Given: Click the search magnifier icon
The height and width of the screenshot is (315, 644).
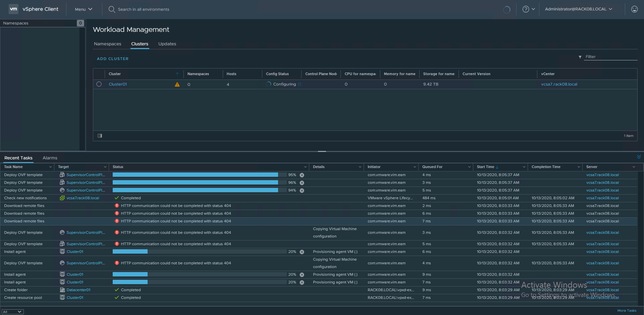Looking at the screenshot, I should click(x=112, y=9).
